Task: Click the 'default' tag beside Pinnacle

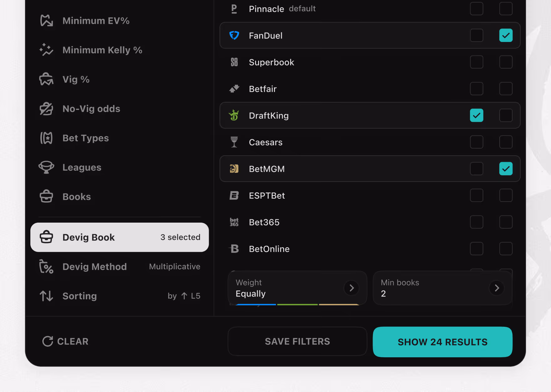Action: click(x=302, y=8)
